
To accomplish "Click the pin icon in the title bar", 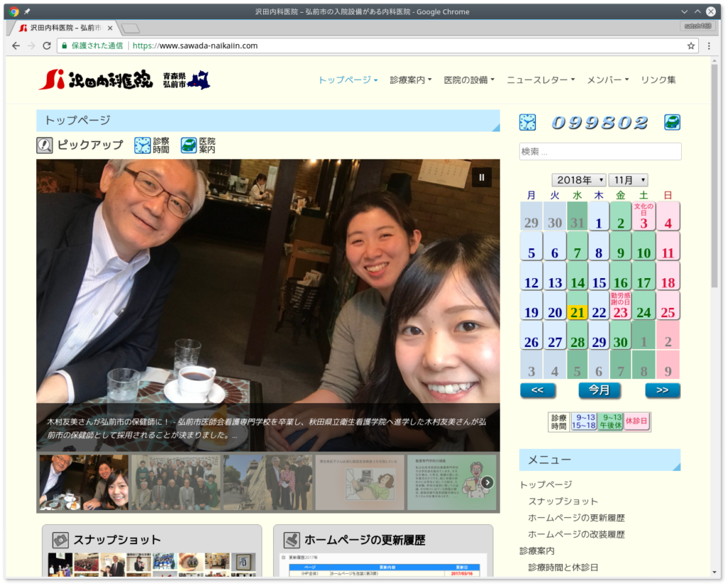I will tap(27, 11).
